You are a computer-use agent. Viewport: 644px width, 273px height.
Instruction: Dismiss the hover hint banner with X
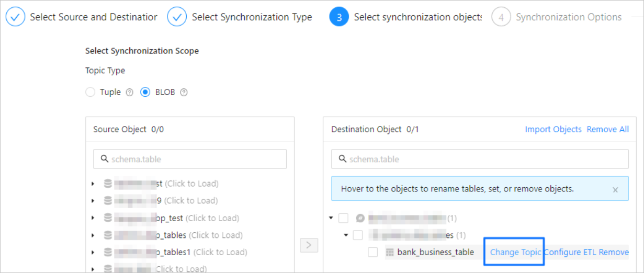pyautogui.click(x=615, y=189)
